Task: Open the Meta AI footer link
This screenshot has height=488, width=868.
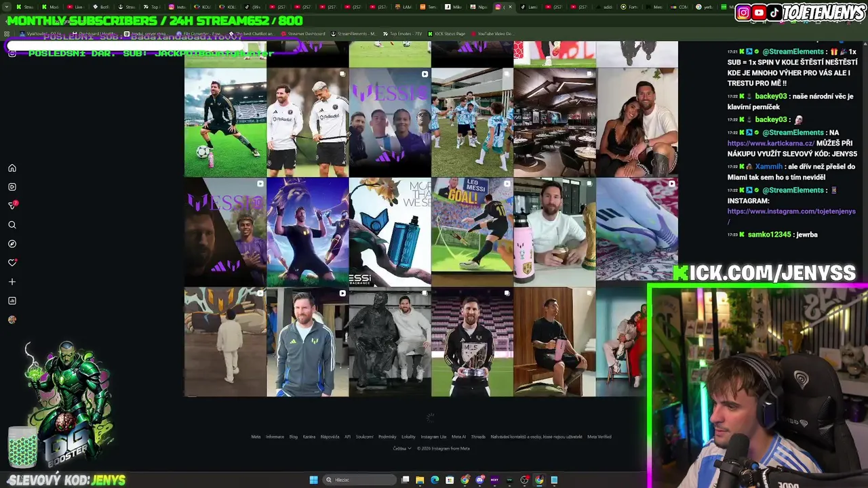Action: point(459,436)
